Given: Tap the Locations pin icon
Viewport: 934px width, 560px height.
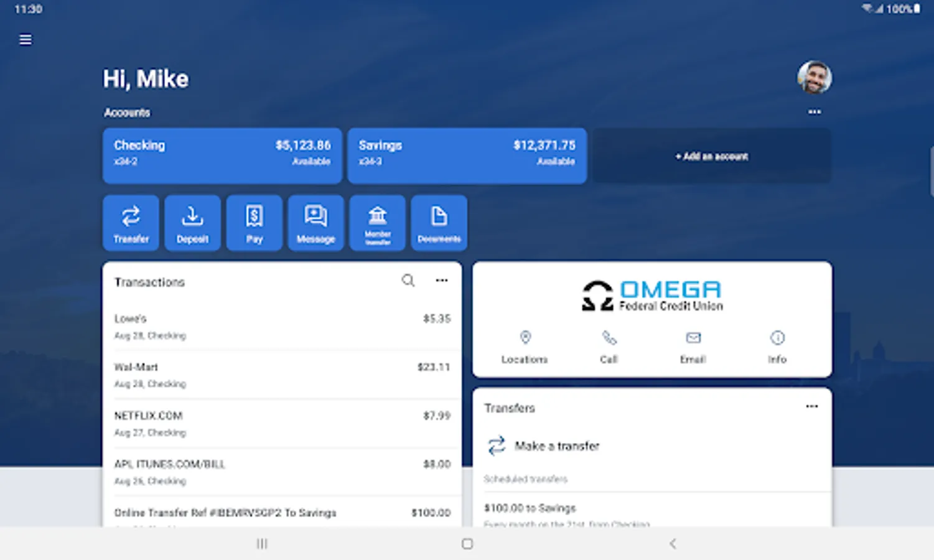Looking at the screenshot, I should tap(525, 338).
